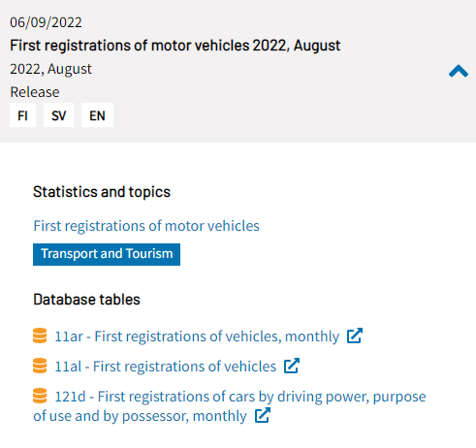The width and height of the screenshot is (476, 448).
Task: Open table 11al First registrations of vehicles
Action: click(166, 367)
